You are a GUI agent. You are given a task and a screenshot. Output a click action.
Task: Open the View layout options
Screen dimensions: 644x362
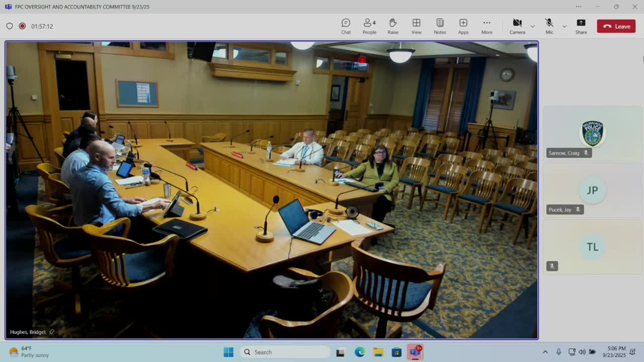pyautogui.click(x=416, y=26)
